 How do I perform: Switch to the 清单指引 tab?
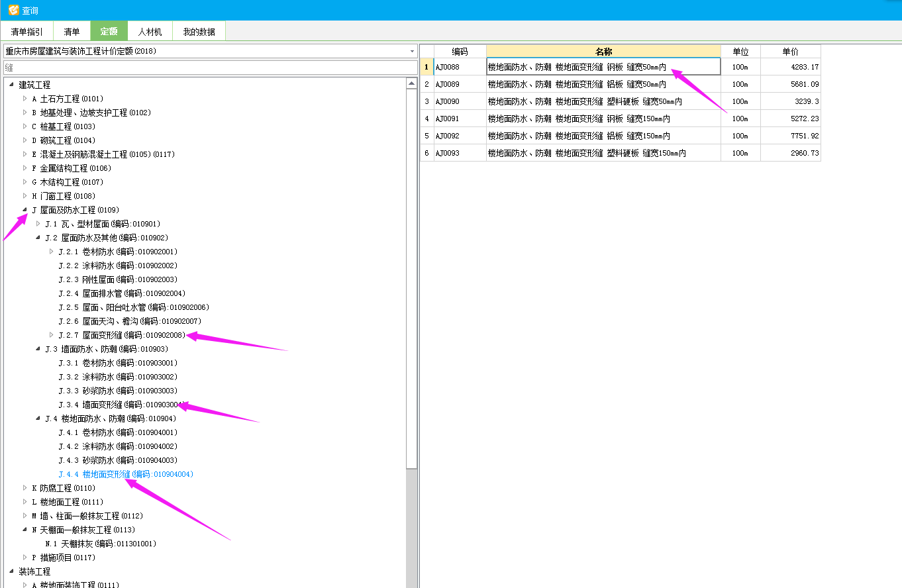pos(27,31)
